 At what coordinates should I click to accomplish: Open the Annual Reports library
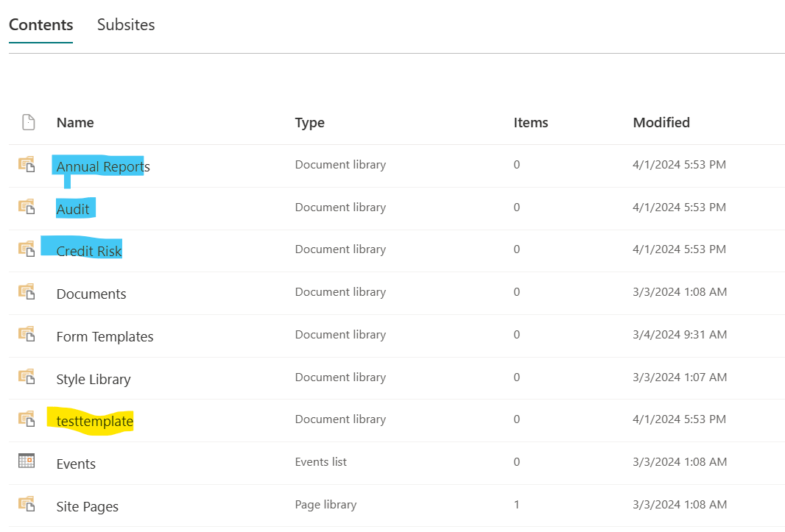point(103,166)
